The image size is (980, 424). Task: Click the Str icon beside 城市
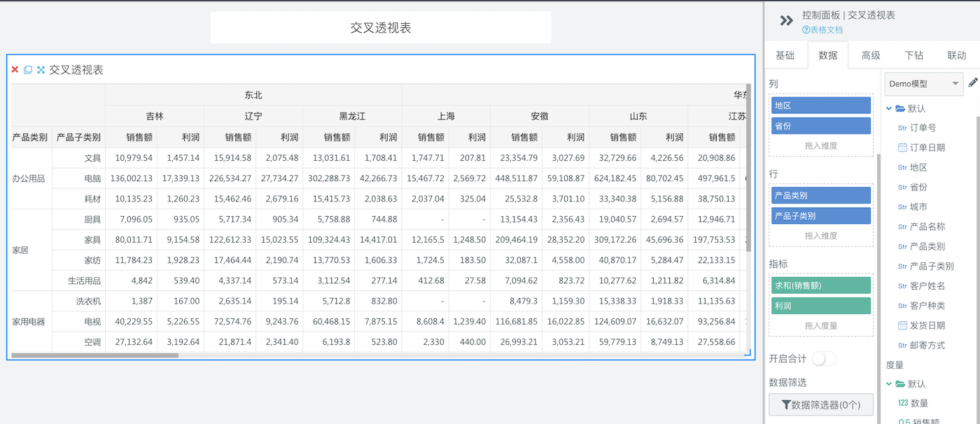click(902, 207)
